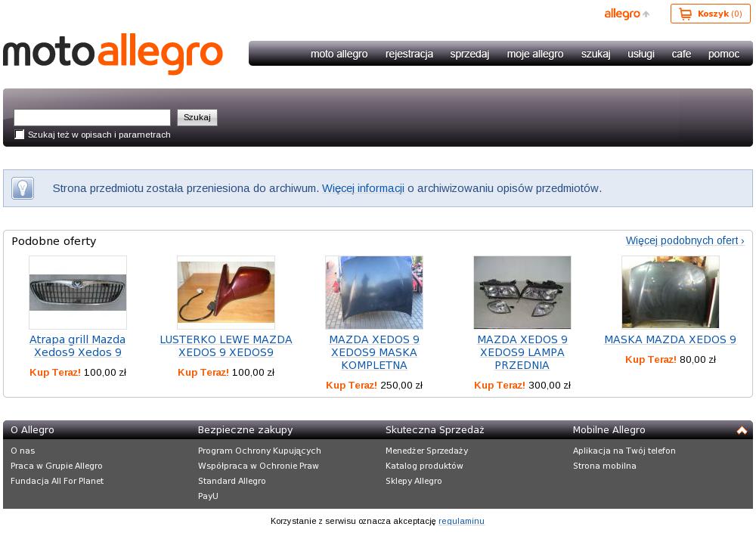Click 'Katalog produktów' footer link

pos(424,466)
